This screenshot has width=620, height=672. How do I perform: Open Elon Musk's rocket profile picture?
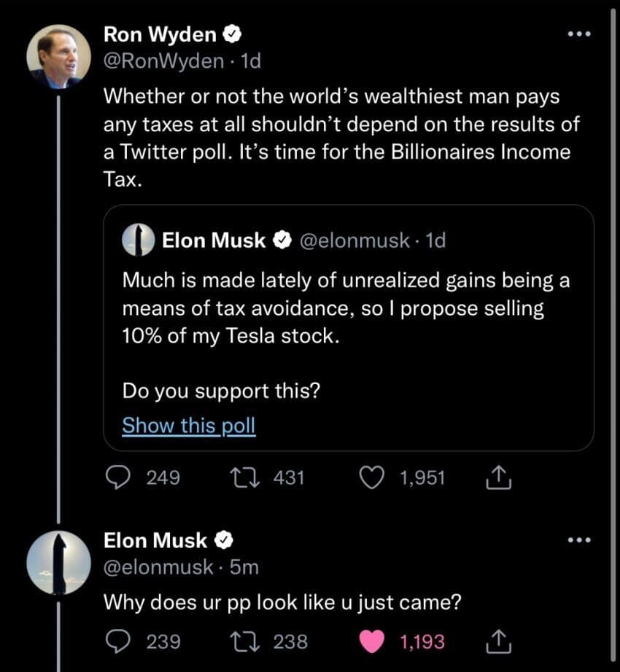(58, 562)
